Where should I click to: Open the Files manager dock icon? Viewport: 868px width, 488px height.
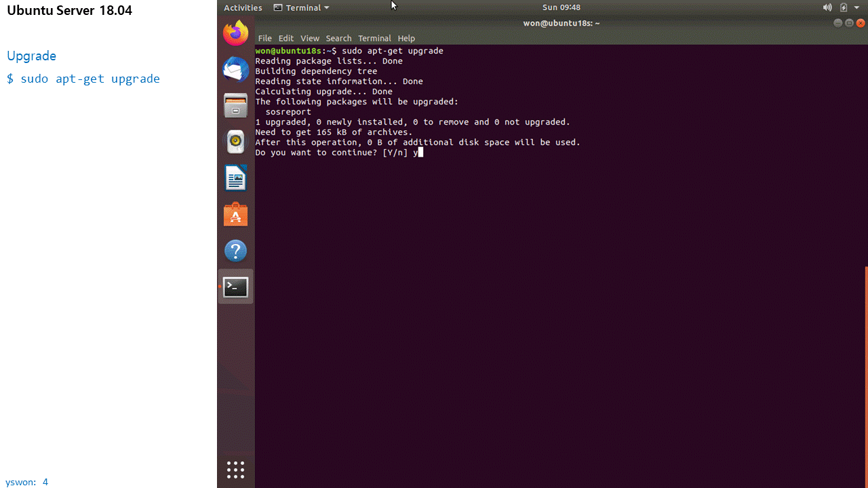[235, 106]
